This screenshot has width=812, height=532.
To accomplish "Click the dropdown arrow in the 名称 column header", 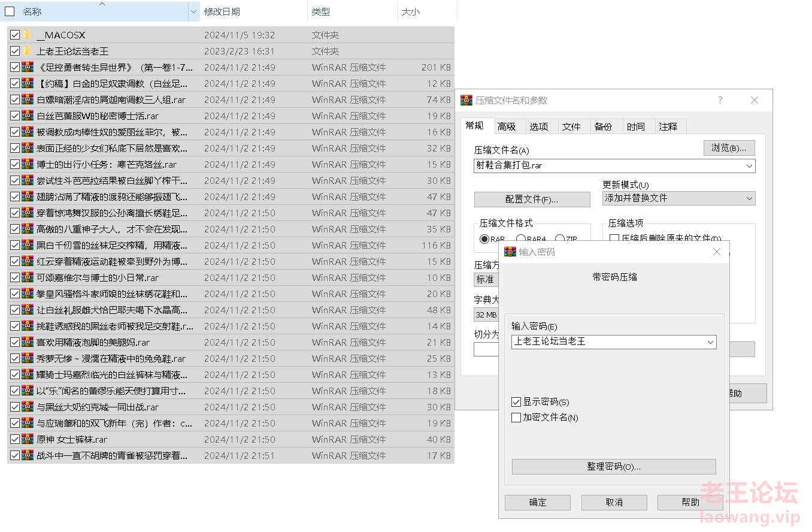I will point(193,11).
